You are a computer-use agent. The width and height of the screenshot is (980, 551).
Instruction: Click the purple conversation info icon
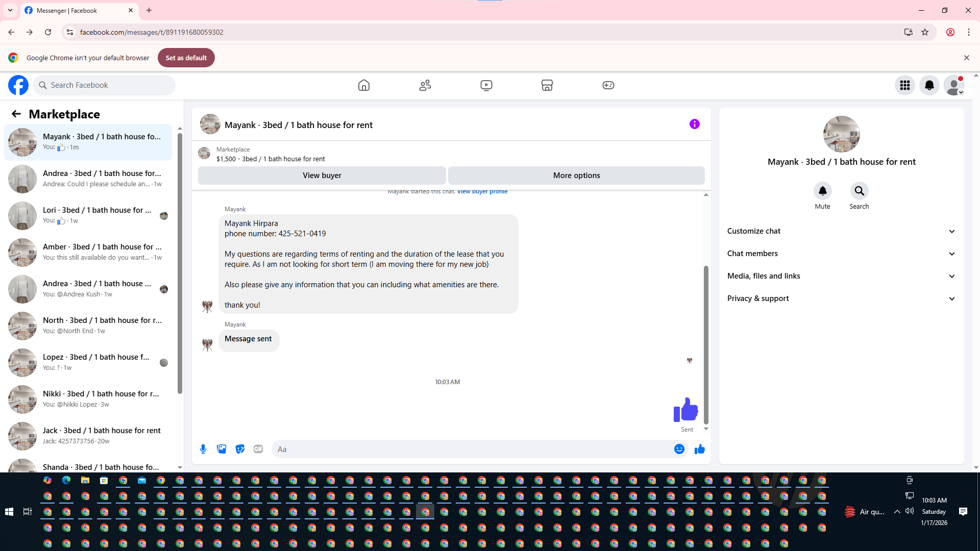[x=694, y=124]
